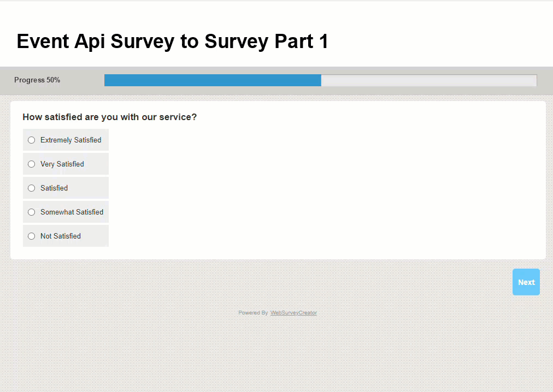
Task: Select the Extremely Satisfied radio button
Action: point(31,140)
